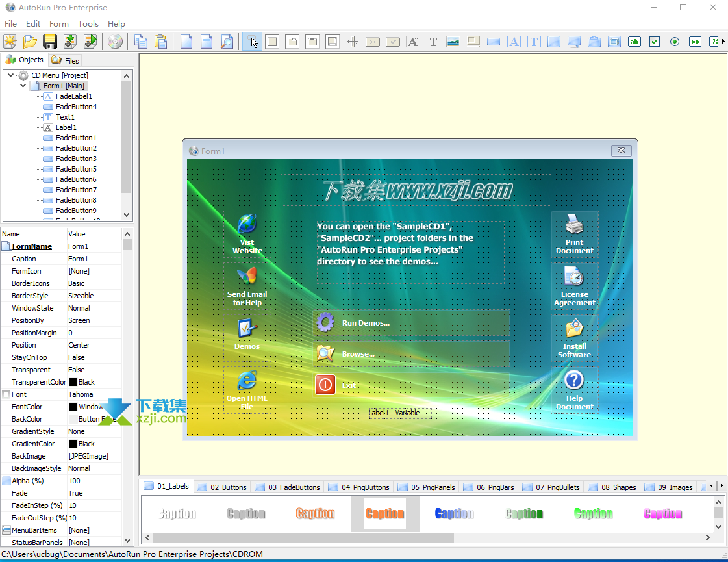Copy the selected object with the copy icon
728x562 pixels.
[141, 42]
